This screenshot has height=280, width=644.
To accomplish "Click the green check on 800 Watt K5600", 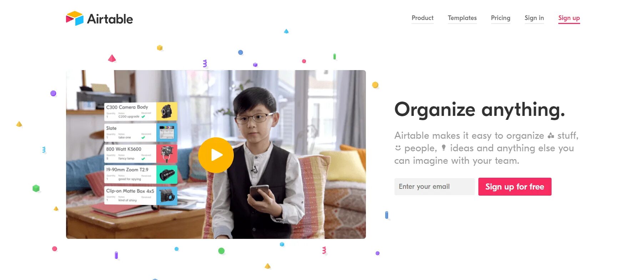I will click(143, 158).
